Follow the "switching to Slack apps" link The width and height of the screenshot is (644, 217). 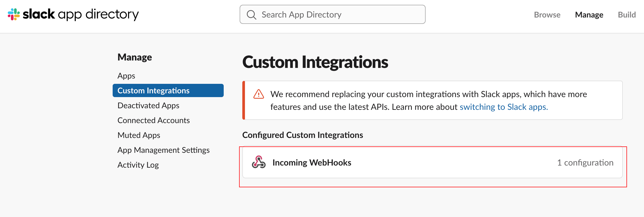point(504,107)
